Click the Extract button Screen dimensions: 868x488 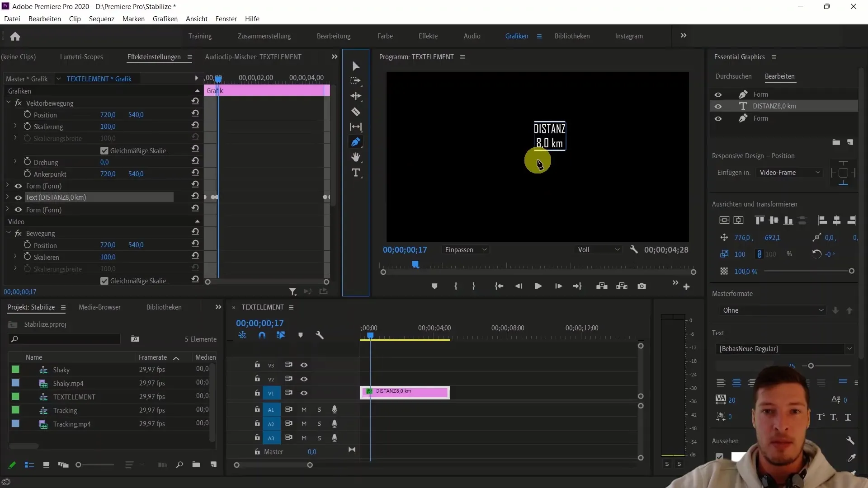pyautogui.click(x=622, y=286)
